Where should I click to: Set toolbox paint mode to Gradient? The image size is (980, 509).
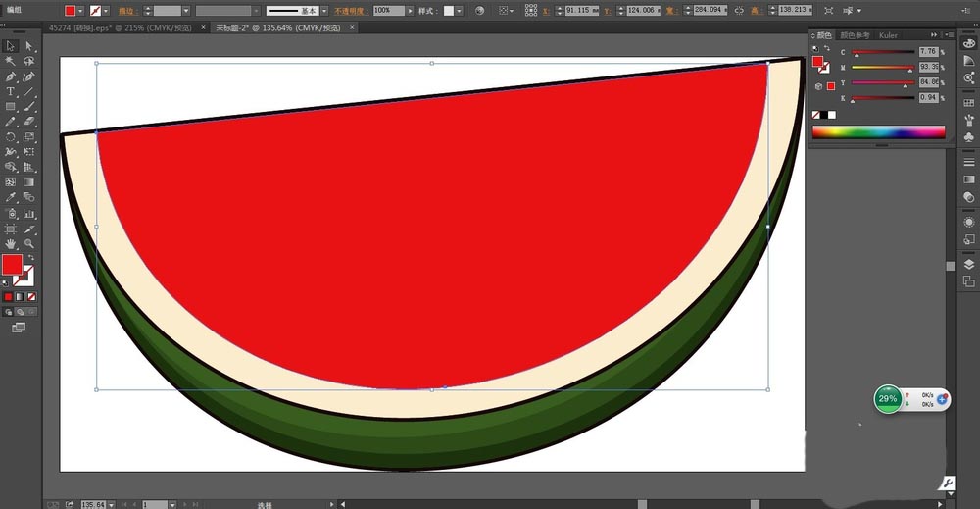point(20,297)
